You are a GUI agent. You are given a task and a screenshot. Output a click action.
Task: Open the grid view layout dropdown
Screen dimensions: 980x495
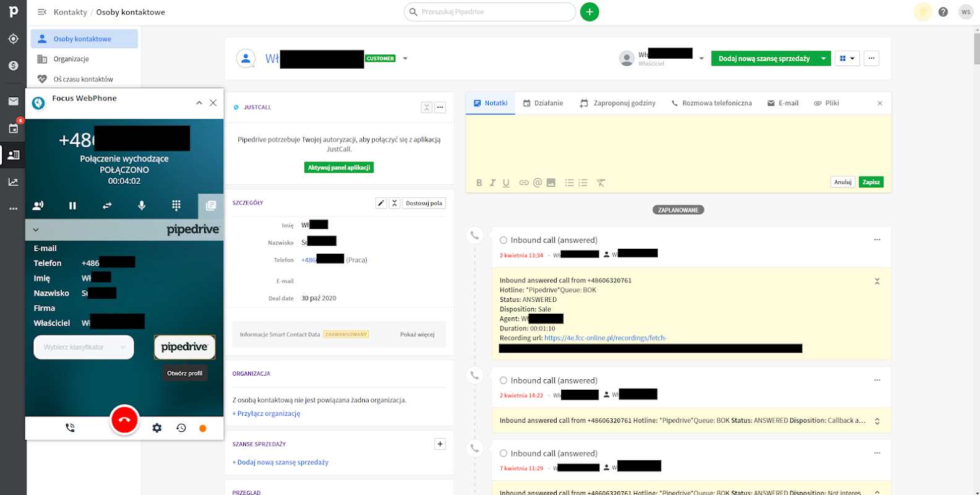[x=847, y=59]
